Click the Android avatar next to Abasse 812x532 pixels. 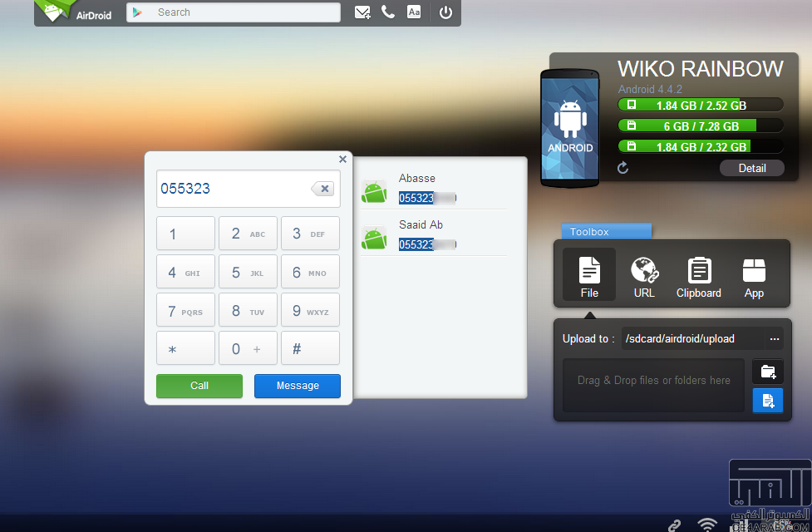click(x=374, y=191)
